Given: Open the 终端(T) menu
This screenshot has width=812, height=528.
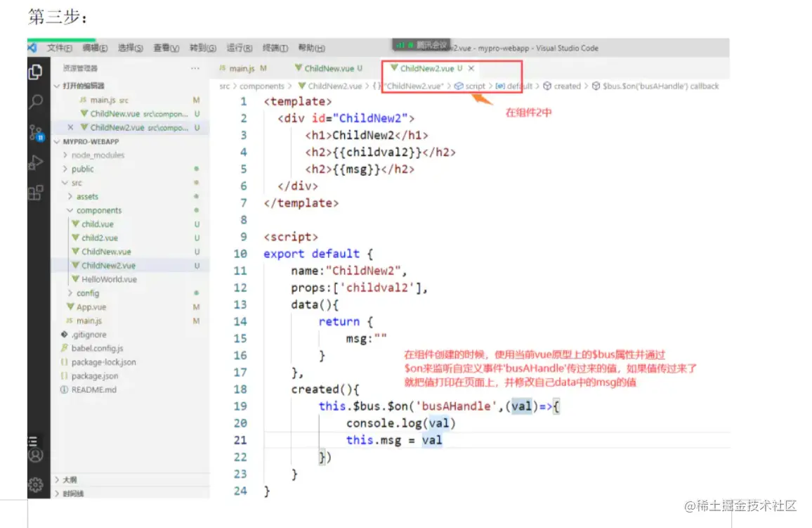Looking at the screenshot, I should 275,48.
